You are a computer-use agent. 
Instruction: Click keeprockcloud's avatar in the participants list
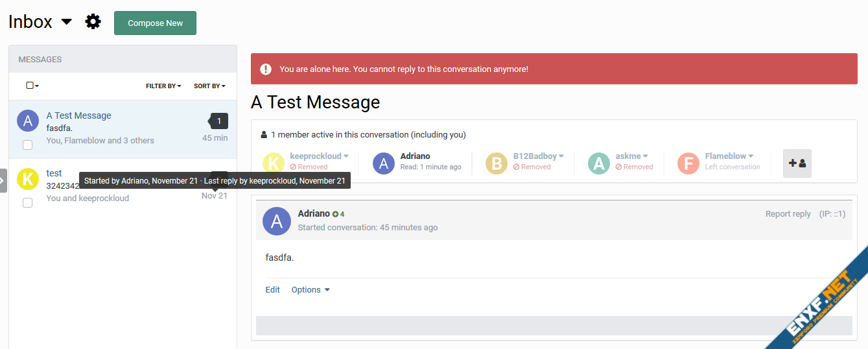pos(274,163)
